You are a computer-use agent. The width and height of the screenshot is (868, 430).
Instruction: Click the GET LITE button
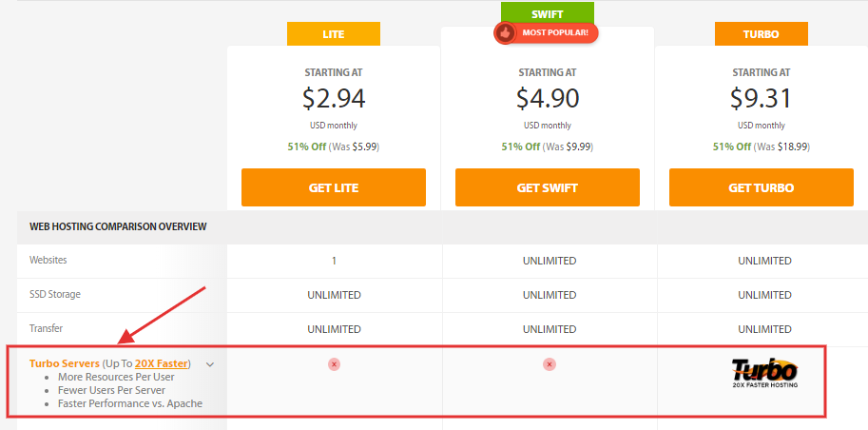pyautogui.click(x=334, y=187)
